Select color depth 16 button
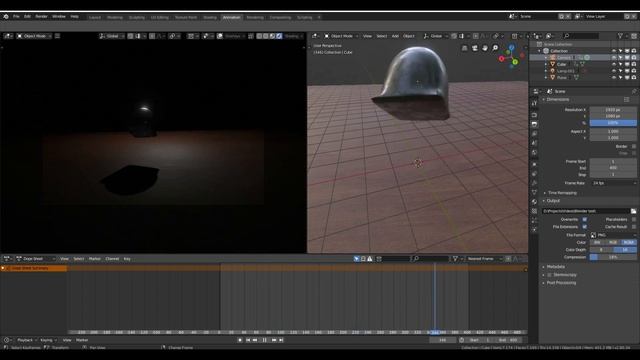 (x=625, y=250)
